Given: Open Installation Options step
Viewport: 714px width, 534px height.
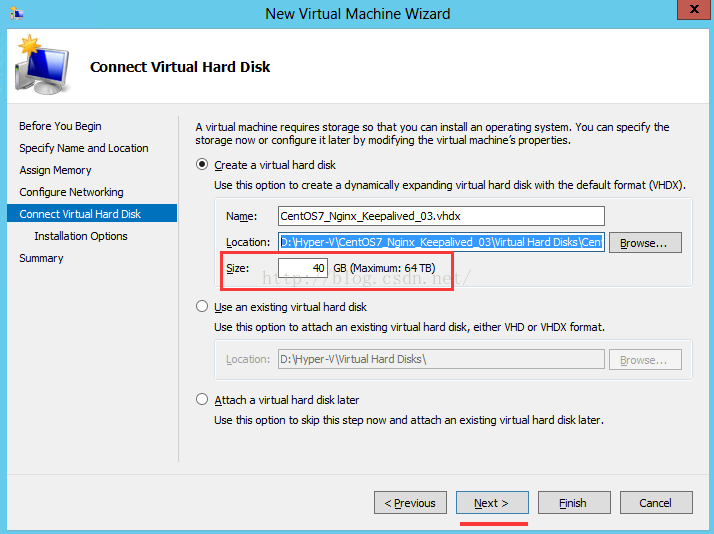Looking at the screenshot, I should pyautogui.click(x=81, y=236).
